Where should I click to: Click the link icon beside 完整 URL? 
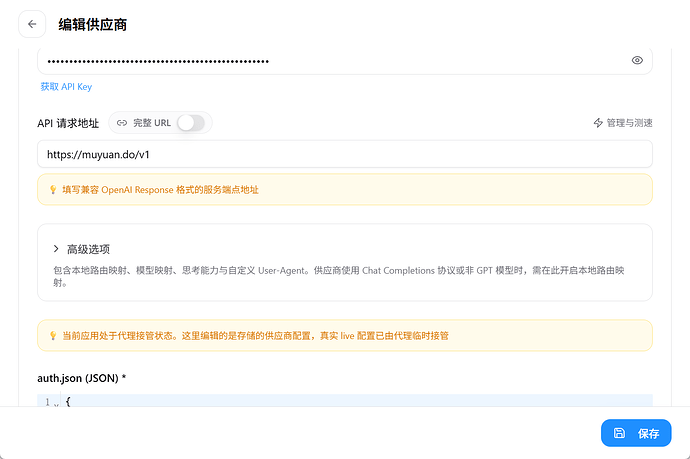(122, 123)
